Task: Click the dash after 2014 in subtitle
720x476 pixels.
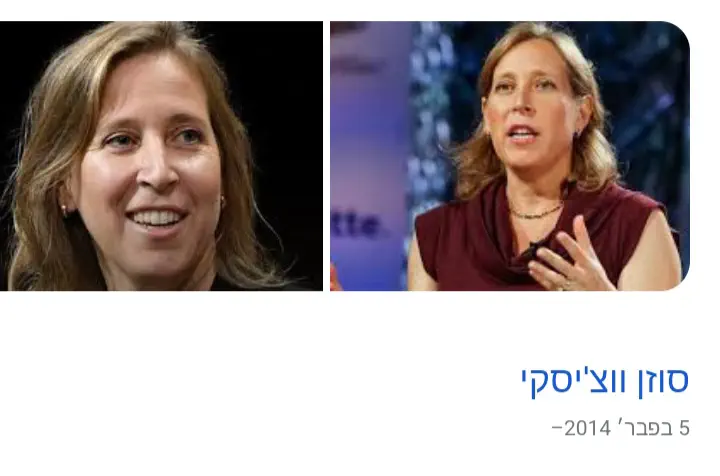Action: 557,429
